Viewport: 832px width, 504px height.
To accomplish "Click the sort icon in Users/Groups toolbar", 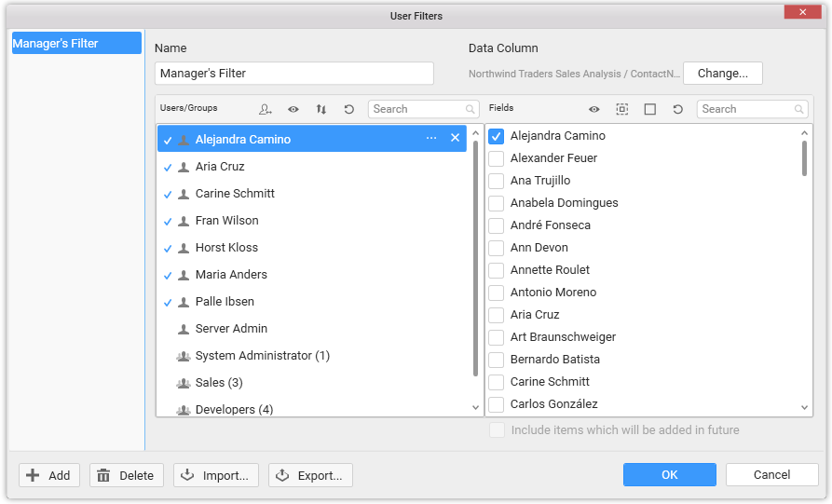I will [321, 109].
